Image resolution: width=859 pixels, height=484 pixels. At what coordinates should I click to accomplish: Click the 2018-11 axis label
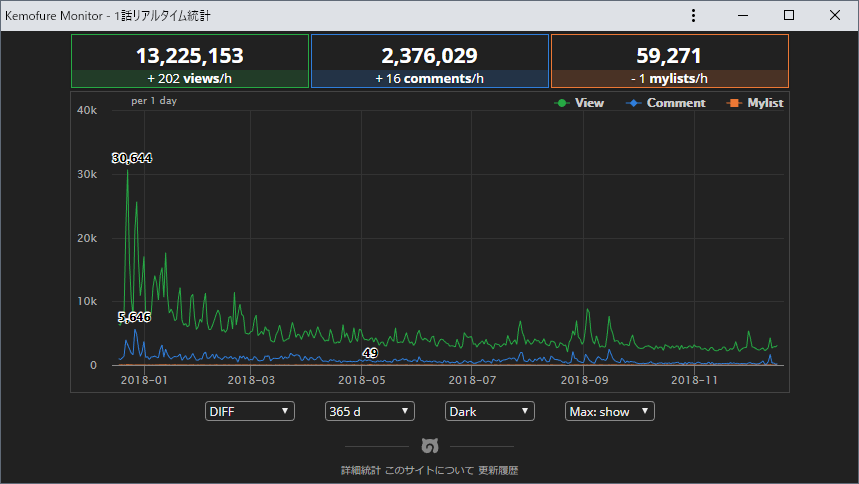(x=694, y=380)
